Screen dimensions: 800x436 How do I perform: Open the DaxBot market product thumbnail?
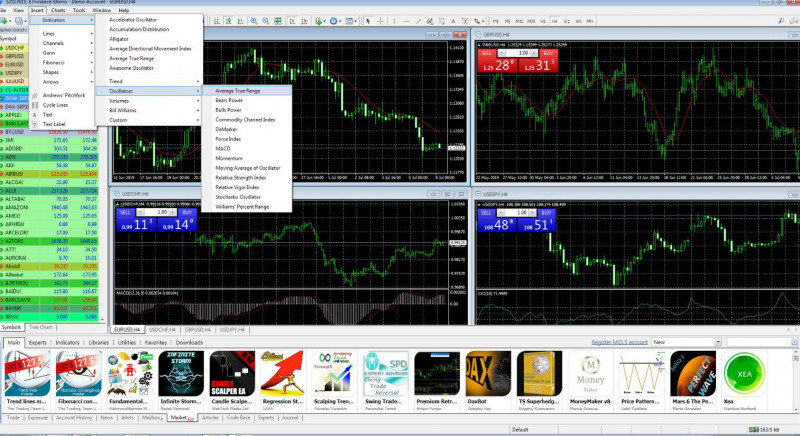pos(488,374)
